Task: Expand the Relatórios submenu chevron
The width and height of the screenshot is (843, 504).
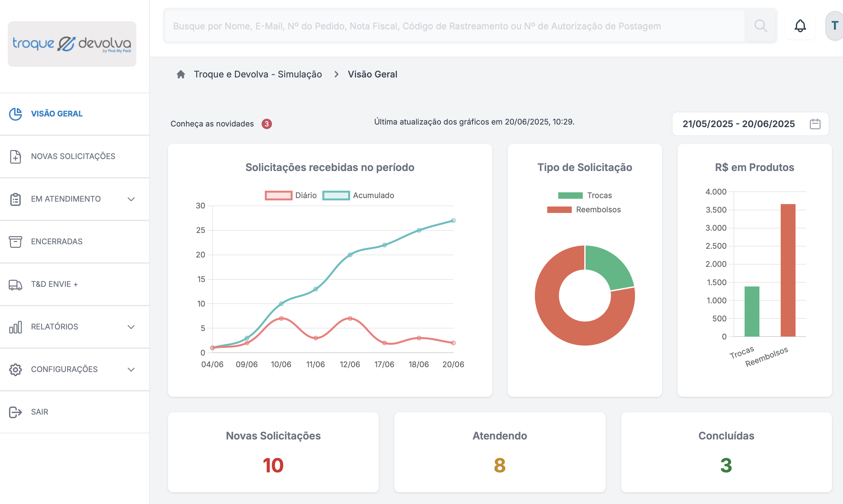Action: pos(131,327)
